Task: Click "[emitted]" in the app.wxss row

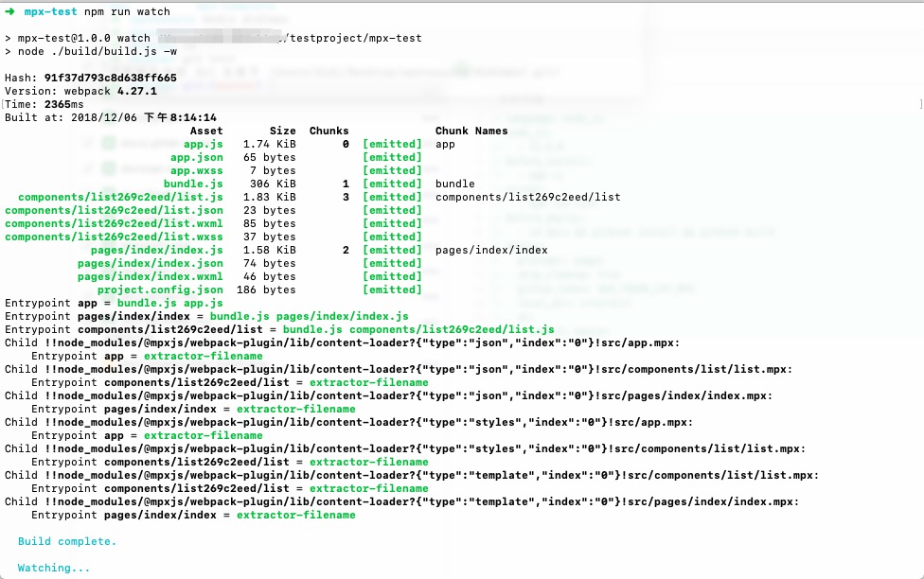Action: pyautogui.click(x=393, y=171)
